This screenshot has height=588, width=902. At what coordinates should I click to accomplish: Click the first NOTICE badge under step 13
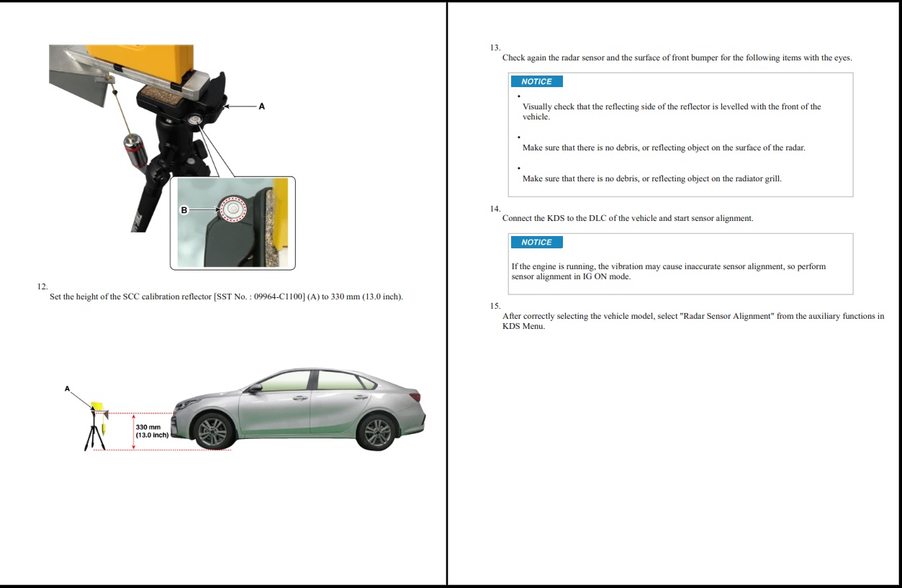click(536, 82)
